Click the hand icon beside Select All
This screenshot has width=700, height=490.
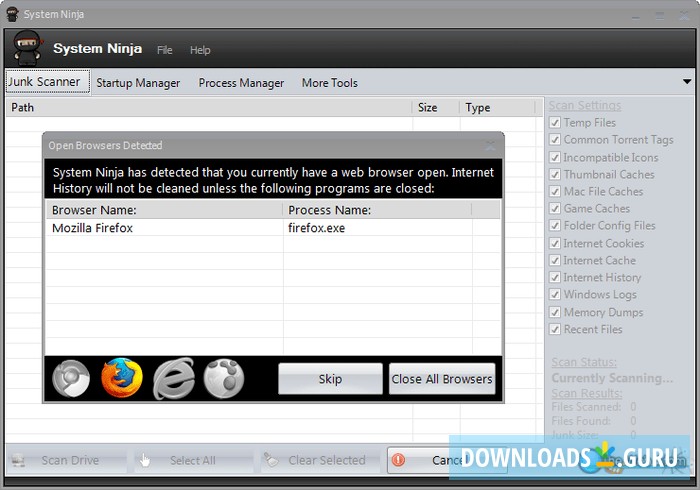[145, 460]
